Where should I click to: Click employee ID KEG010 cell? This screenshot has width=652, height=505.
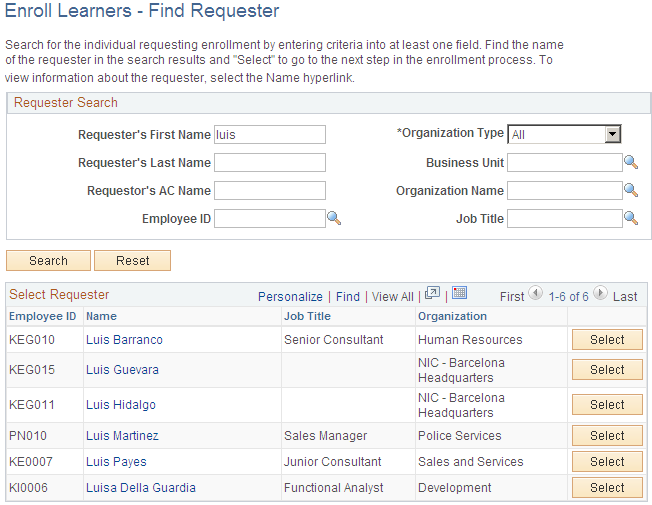coord(32,340)
